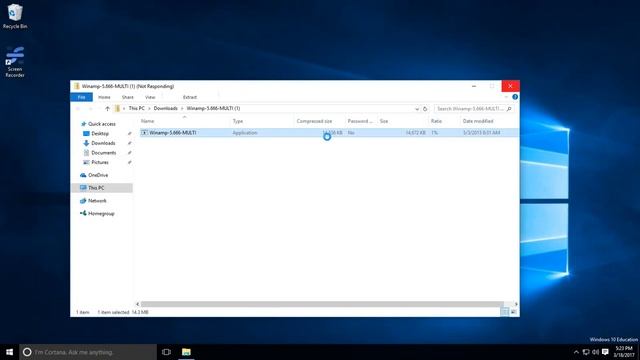
Task: Open the Action Center notifications icon
Action: coord(605,352)
